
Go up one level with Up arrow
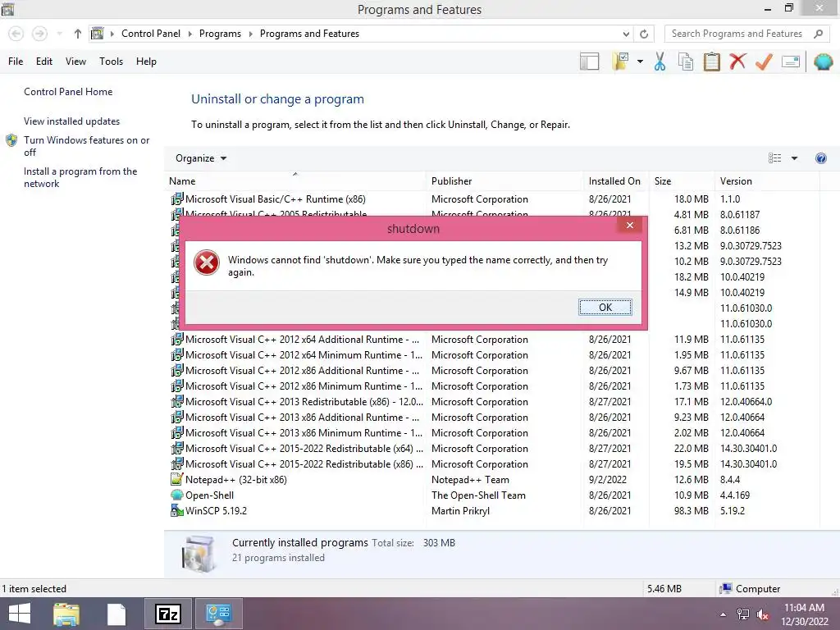point(78,34)
